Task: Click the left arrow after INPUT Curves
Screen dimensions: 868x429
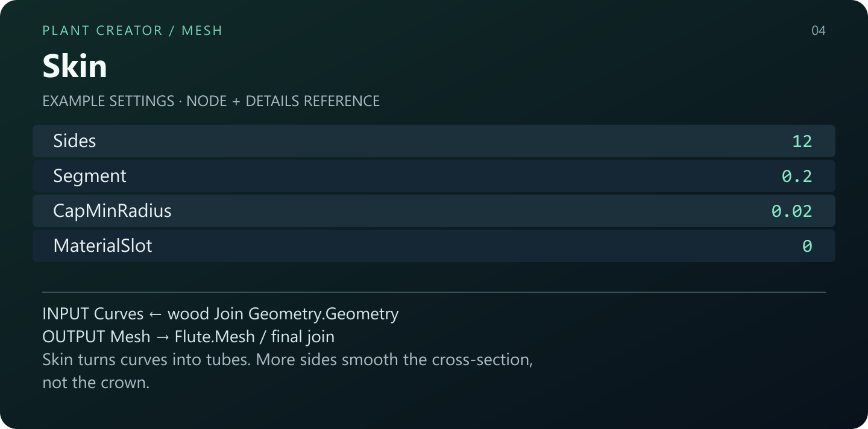Action: click(156, 315)
